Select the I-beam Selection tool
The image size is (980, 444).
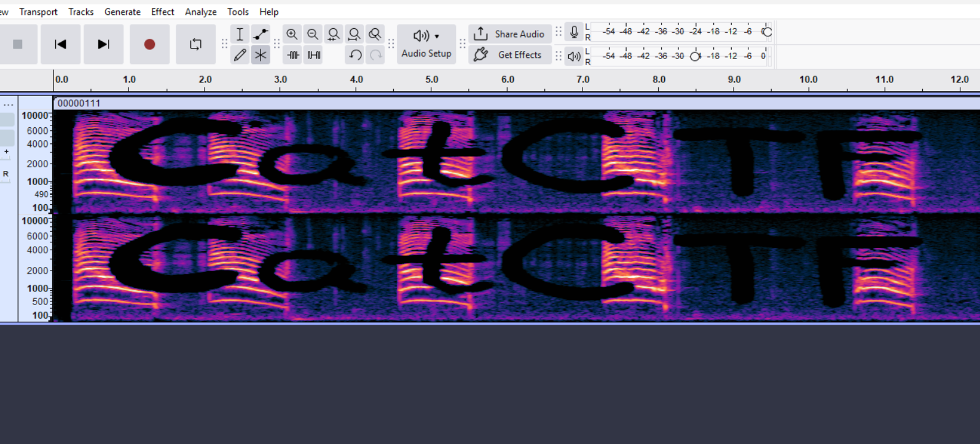pyautogui.click(x=240, y=34)
